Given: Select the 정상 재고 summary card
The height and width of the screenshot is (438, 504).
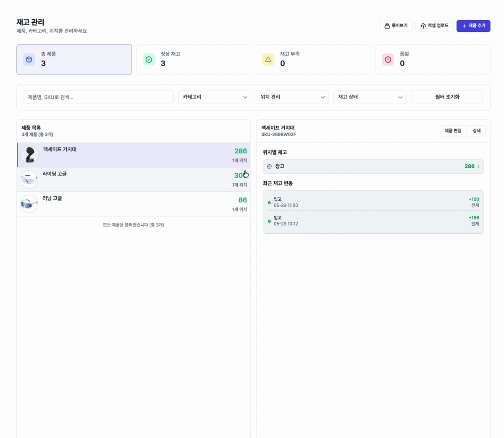Looking at the screenshot, I should (x=194, y=59).
